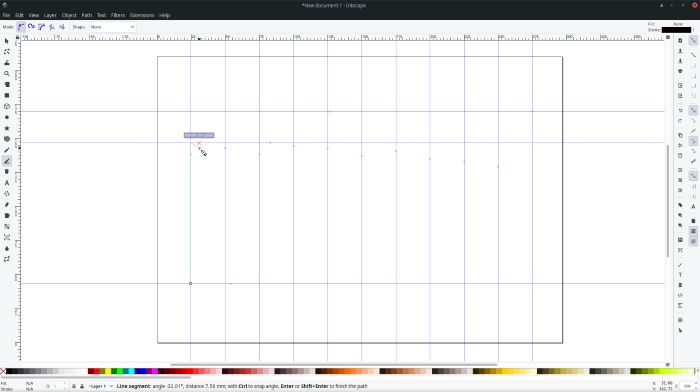700x392 pixels.
Task: Select the Spray tool
Action: point(7,194)
